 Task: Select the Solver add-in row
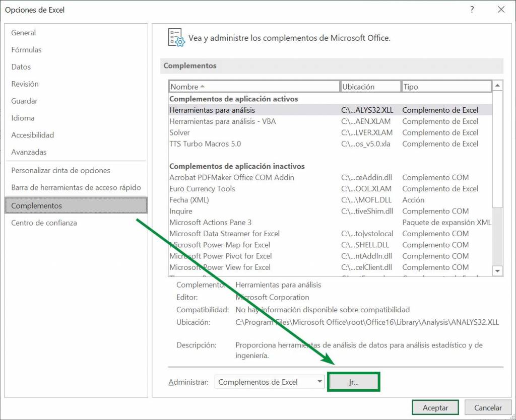[x=331, y=132]
